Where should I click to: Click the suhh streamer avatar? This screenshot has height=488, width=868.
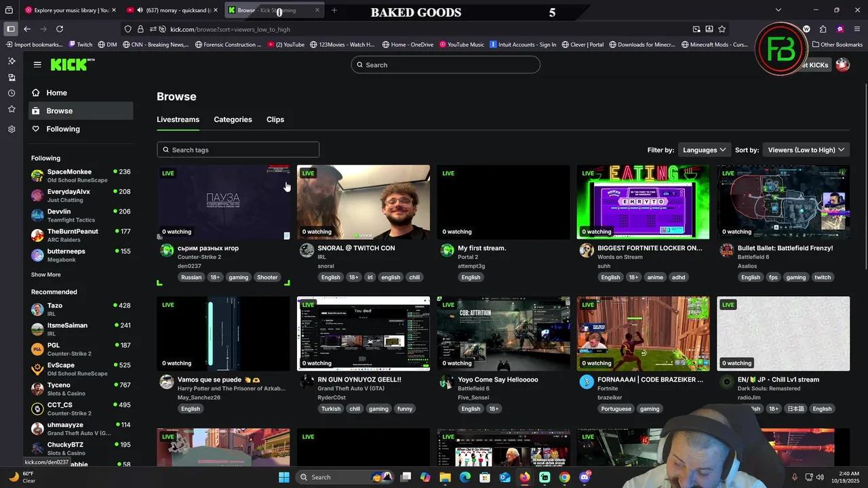pyautogui.click(x=587, y=251)
